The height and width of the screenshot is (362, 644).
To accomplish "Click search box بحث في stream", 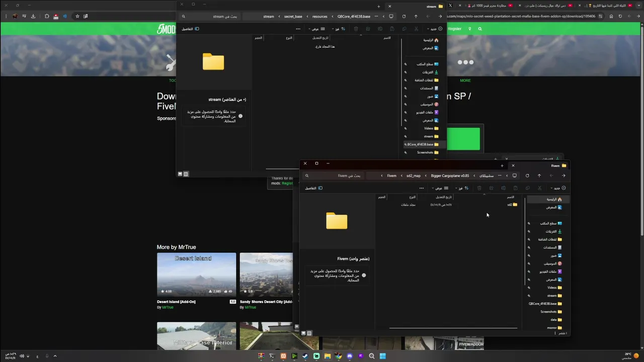I will click(210, 16).
